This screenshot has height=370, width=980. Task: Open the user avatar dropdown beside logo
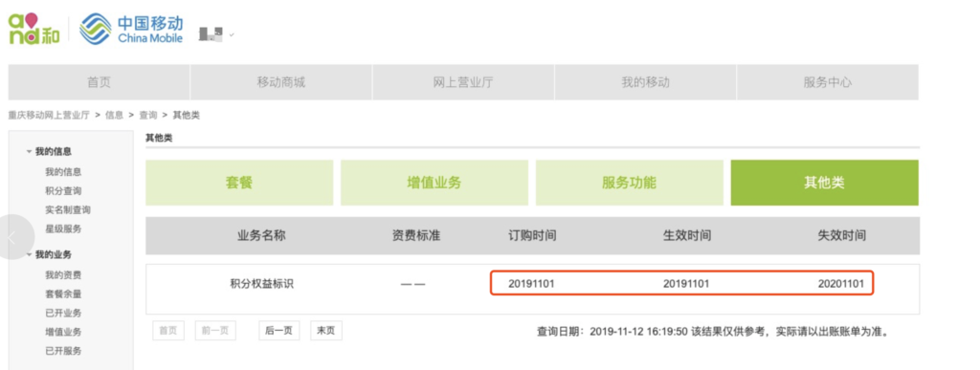[x=216, y=34]
